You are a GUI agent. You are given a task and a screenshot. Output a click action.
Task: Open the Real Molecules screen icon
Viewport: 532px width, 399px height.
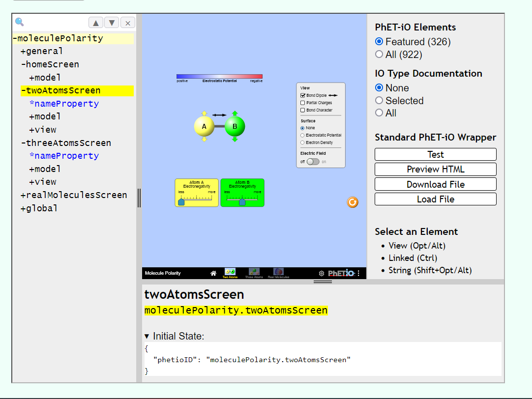278,272
